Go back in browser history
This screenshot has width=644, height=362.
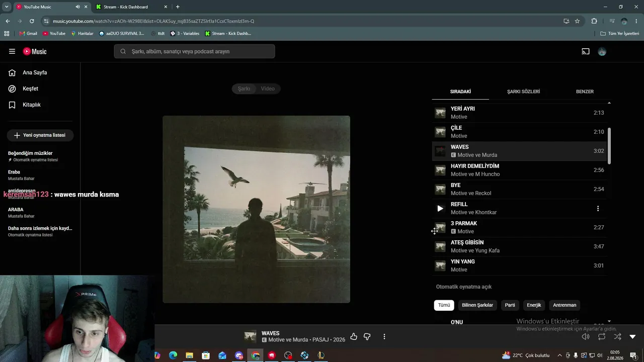pos(8,21)
